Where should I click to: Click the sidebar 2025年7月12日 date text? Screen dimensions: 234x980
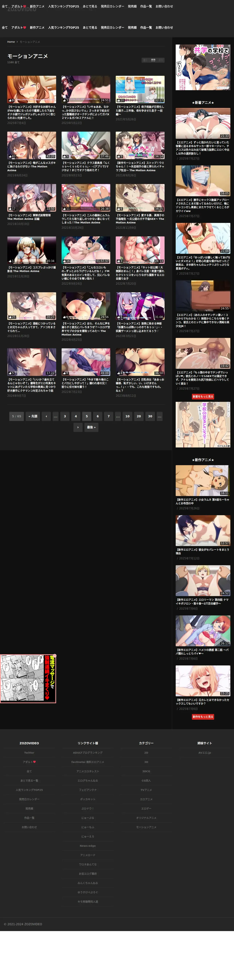click(x=189, y=558)
